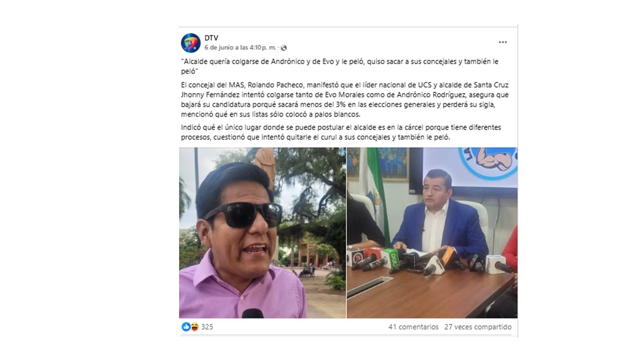View the 325 reactions count
Image resolution: width=644 pixels, height=362 pixels.
tap(207, 327)
